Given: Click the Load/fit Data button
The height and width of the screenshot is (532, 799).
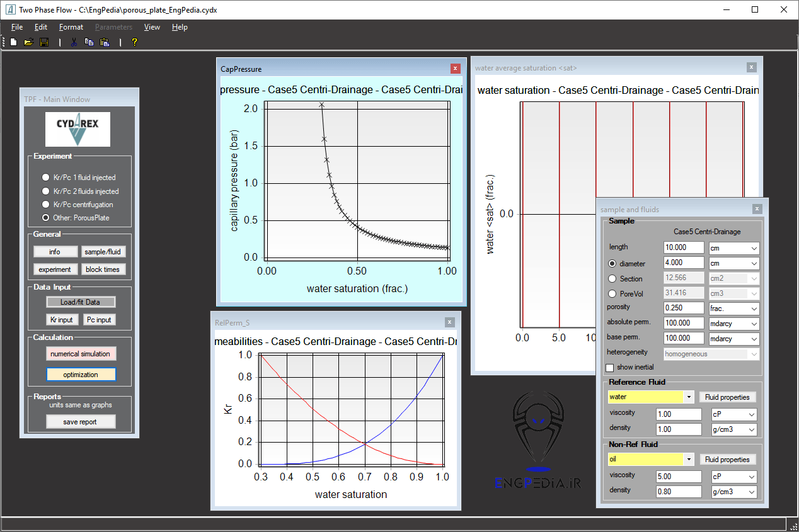Looking at the screenshot, I should pos(81,302).
